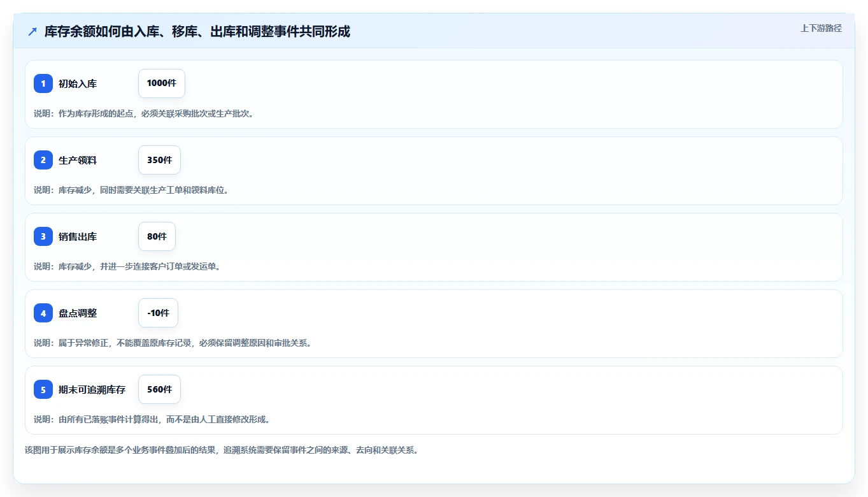868x497 pixels.
Task: Click the 销售出库 step label
Action: (78, 236)
